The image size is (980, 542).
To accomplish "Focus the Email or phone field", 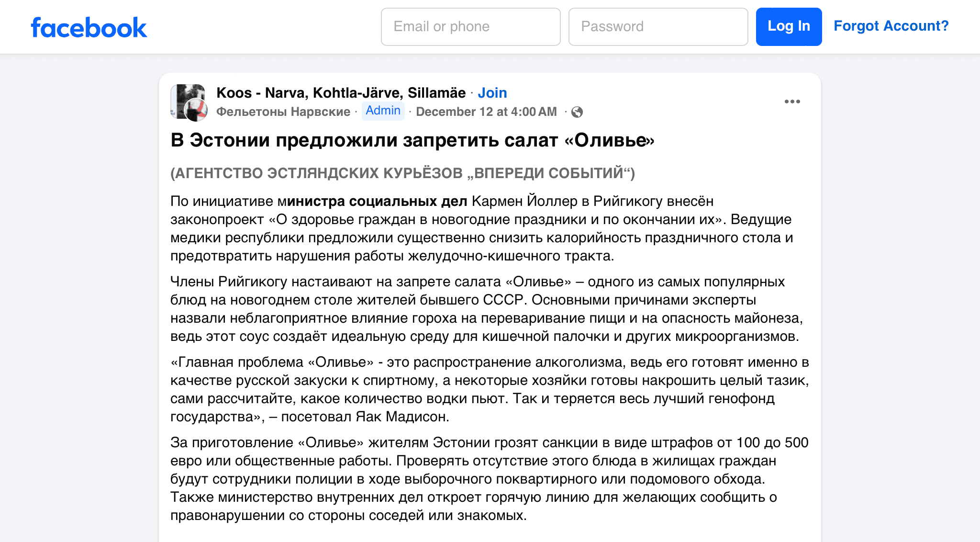I will point(470,26).
